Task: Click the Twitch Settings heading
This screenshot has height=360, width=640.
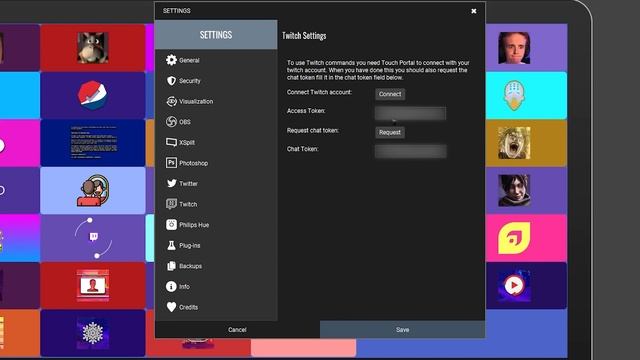Action: click(304, 36)
